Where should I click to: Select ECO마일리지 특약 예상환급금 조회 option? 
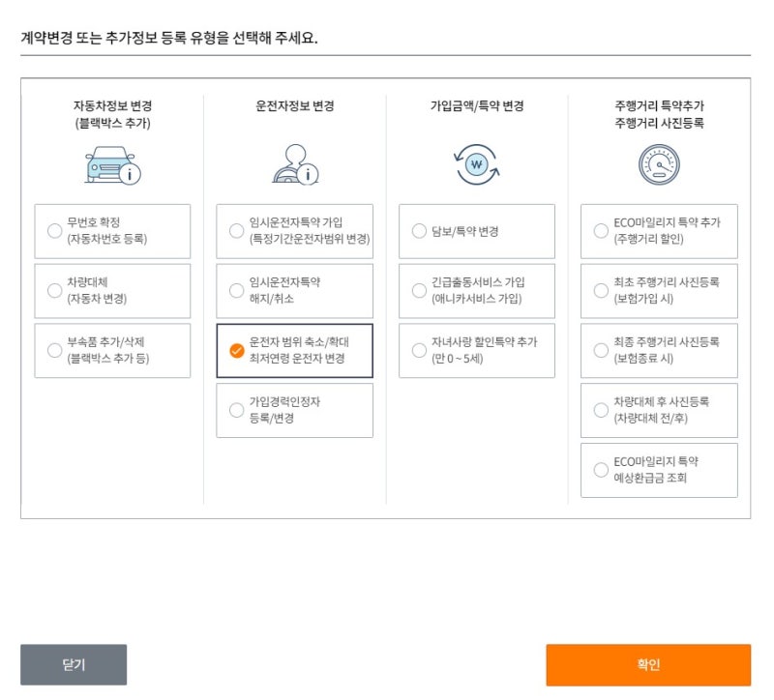(659, 470)
